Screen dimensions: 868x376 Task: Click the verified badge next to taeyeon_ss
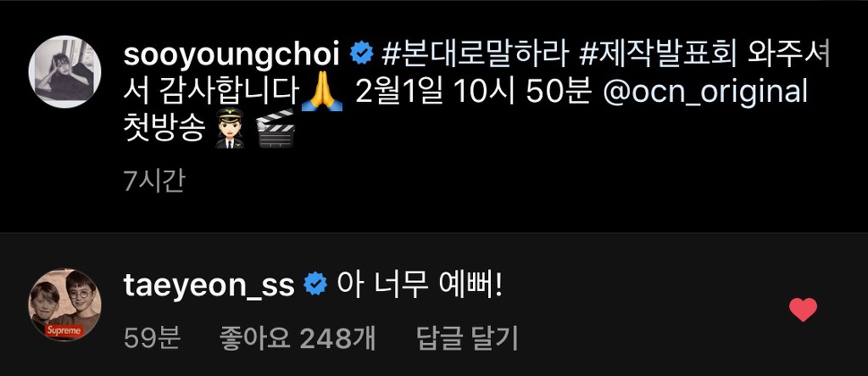(x=315, y=285)
